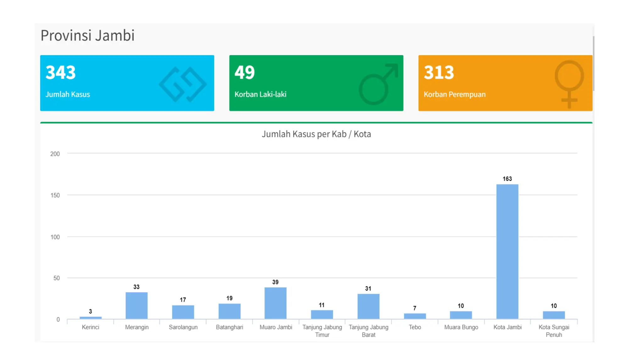Screen dimensions: 644x362
Task: Click the Kota Jambi bar
Action: [x=507, y=251]
